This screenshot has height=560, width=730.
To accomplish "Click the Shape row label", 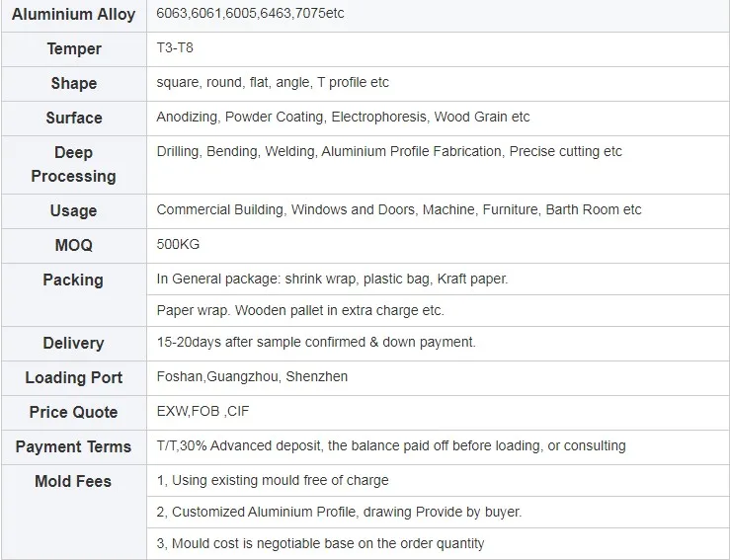I will click(73, 83).
